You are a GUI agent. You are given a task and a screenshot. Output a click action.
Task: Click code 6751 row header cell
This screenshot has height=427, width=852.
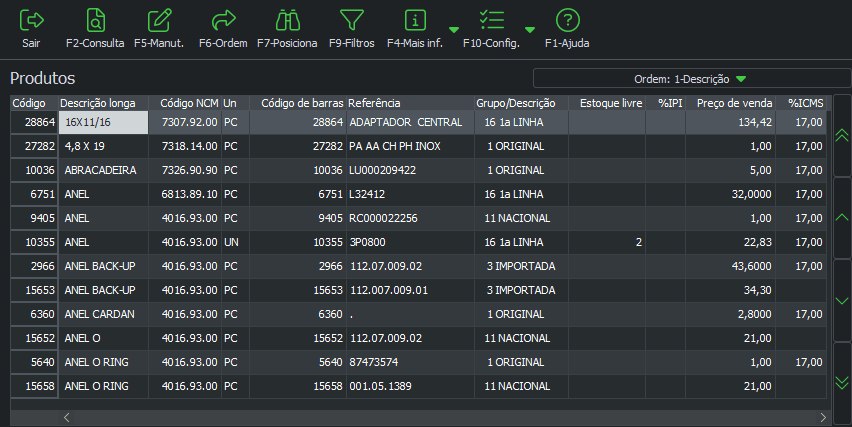coord(34,194)
